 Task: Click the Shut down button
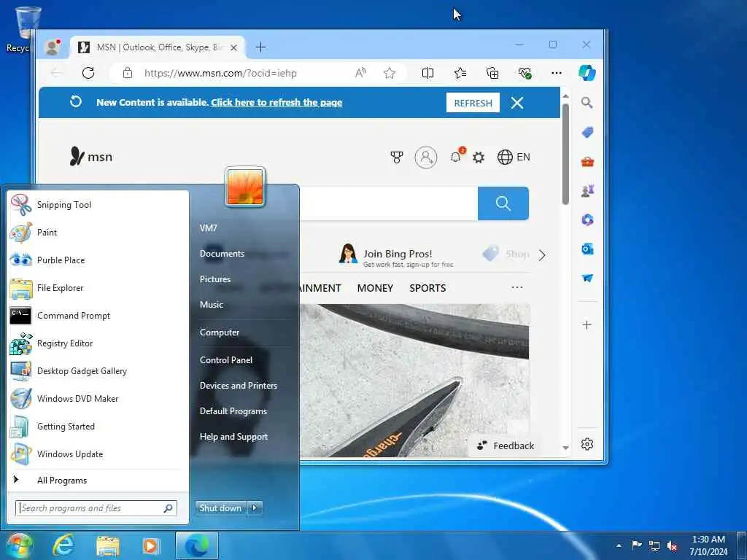pyautogui.click(x=220, y=508)
